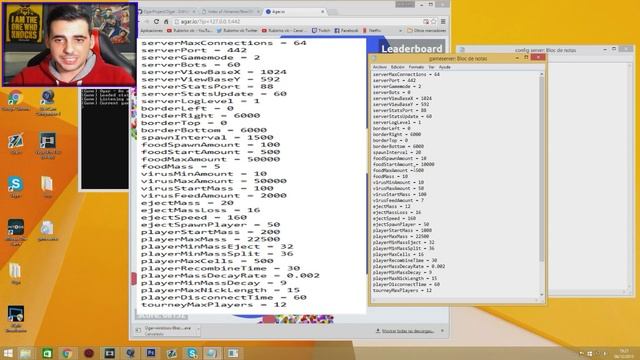
Task: Close the Agar.io browser tab
Action: [322, 12]
